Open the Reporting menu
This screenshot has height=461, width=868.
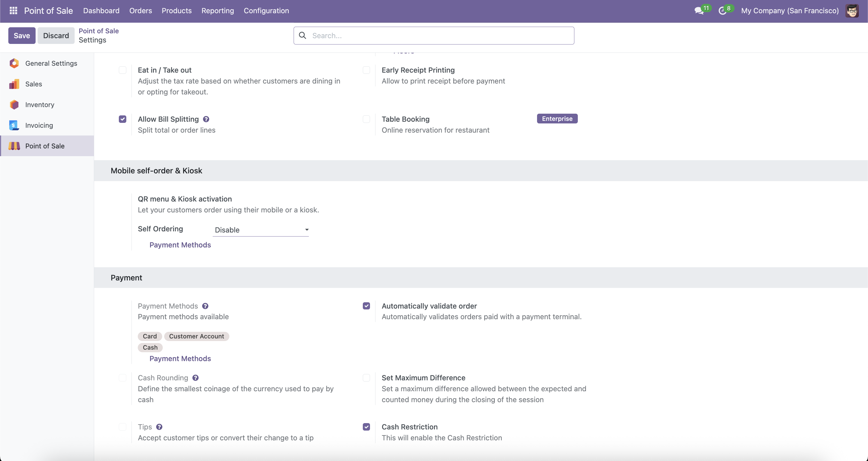click(218, 11)
